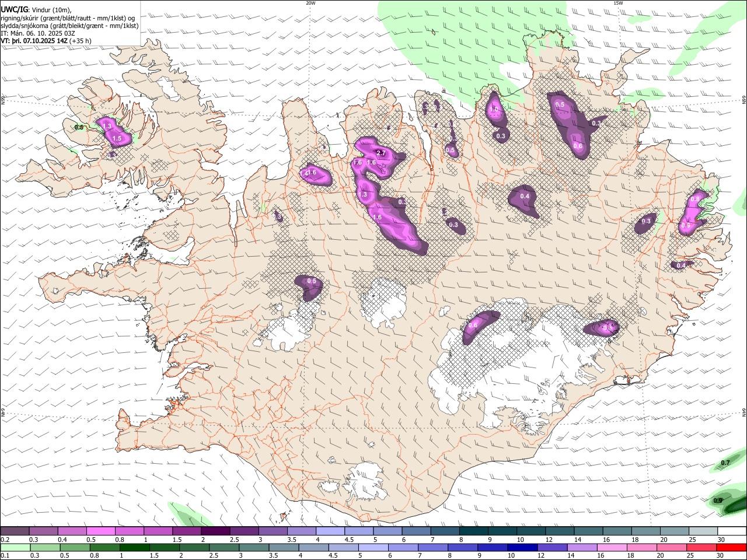Click the 'slydda/snjókoma' legend description line
Screen dimensions: 747x560
point(69,26)
